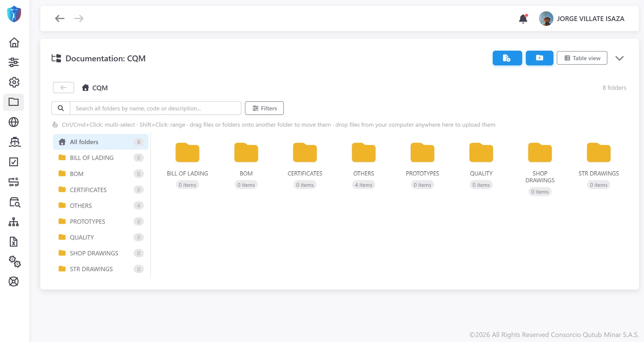Select SHOP DRAWINGS in folder tree

[x=101, y=253]
